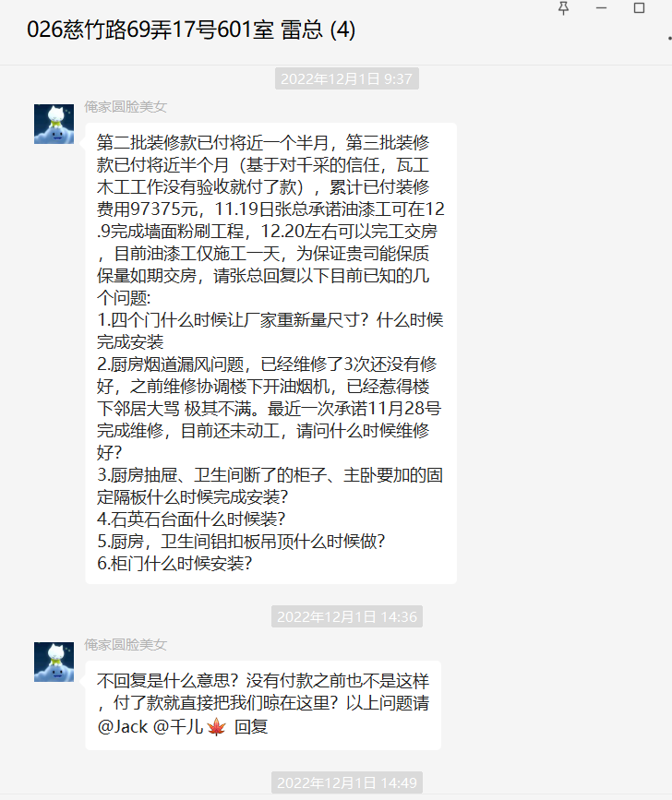Screen dimensions: 672x800
Task: Minimize the chat window
Action: (601, 8)
